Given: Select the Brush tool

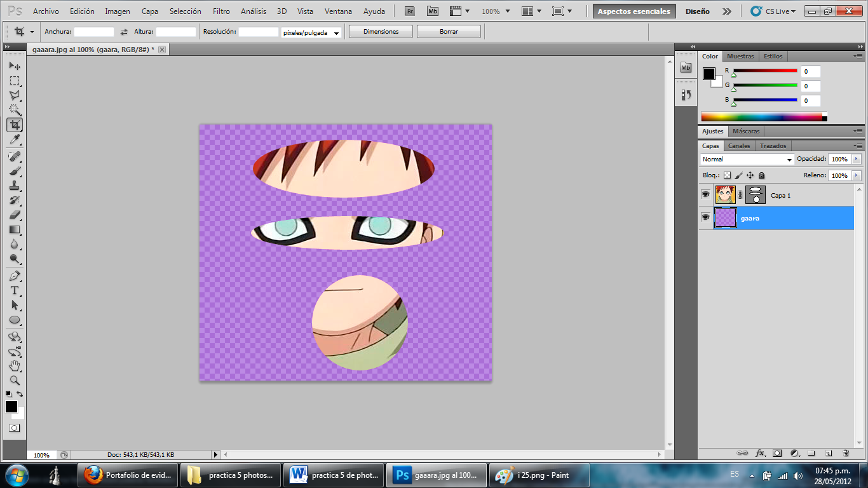Looking at the screenshot, I should (x=15, y=171).
